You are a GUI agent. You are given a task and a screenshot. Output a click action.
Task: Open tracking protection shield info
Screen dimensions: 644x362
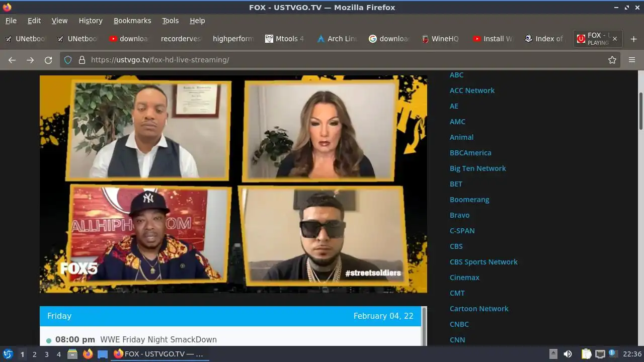point(68,60)
